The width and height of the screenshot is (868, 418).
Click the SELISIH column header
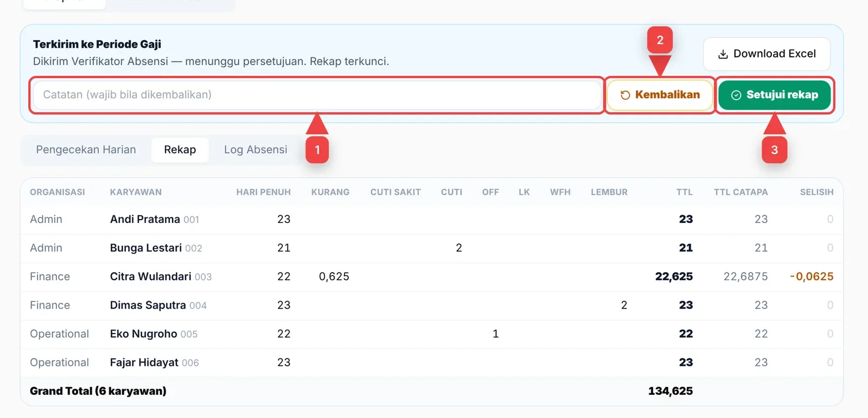pyautogui.click(x=816, y=192)
